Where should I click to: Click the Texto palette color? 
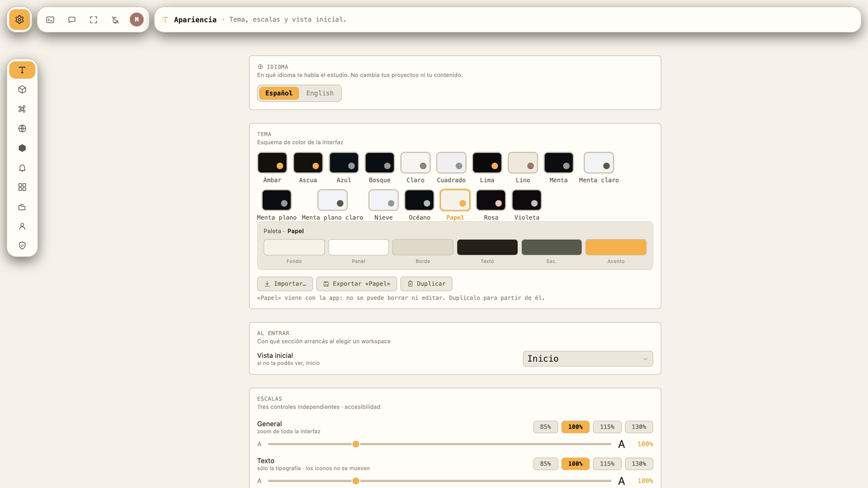(487, 247)
